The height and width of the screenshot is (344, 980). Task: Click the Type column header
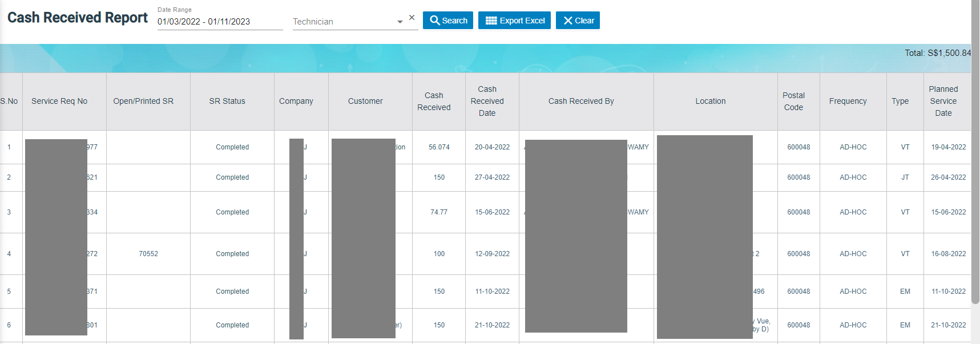(x=900, y=101)
